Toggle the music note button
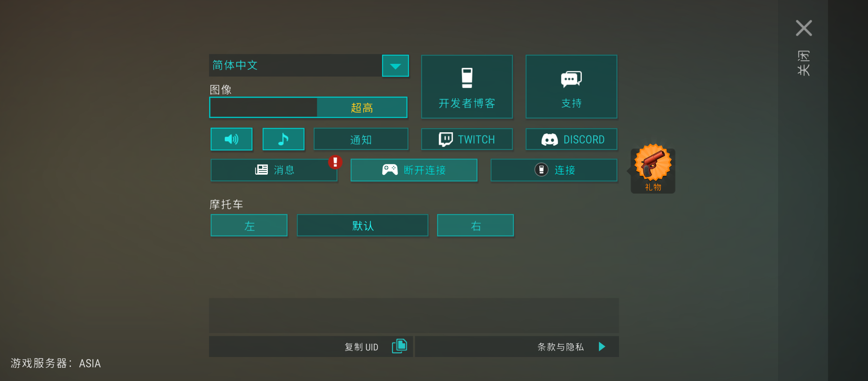This screenshot has height=381, width=868. (x=283, y=139)
